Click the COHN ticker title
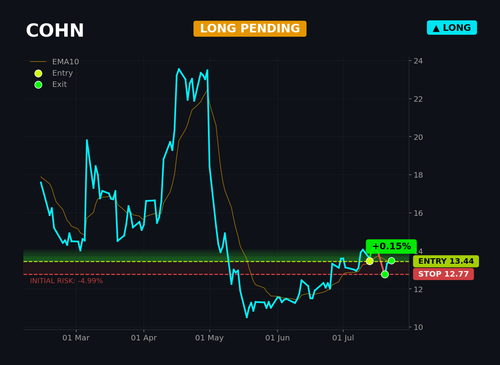 pos(55,31)
